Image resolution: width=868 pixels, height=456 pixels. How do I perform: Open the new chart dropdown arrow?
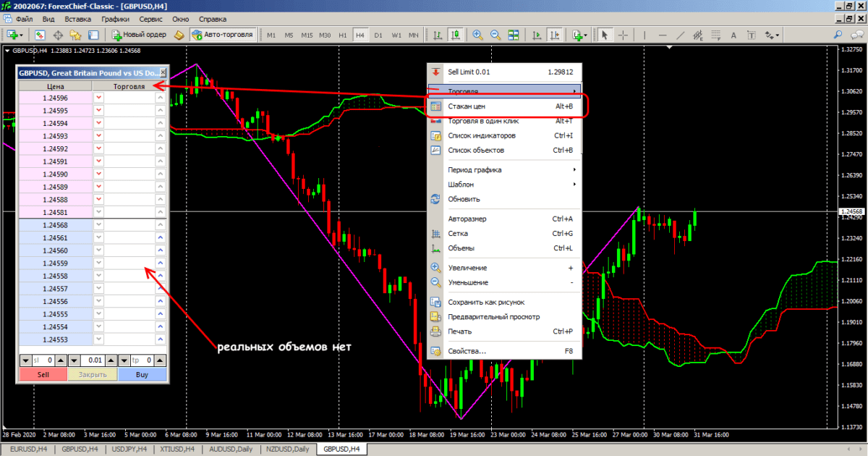click(x=22, y=35)
